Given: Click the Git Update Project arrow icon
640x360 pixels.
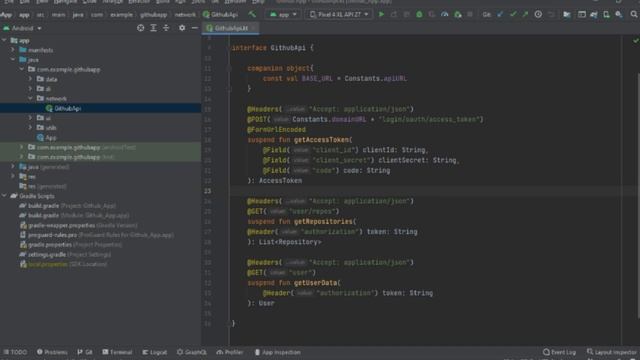Looking at the screenshot, I should click(500, 14).
